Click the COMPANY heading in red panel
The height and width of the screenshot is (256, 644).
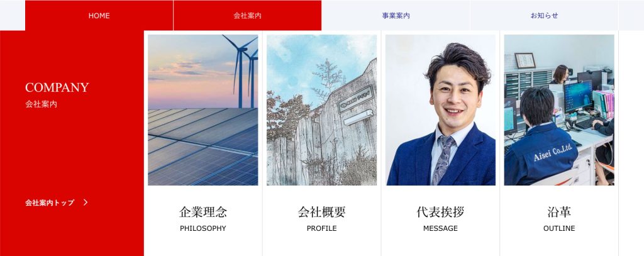57,87
